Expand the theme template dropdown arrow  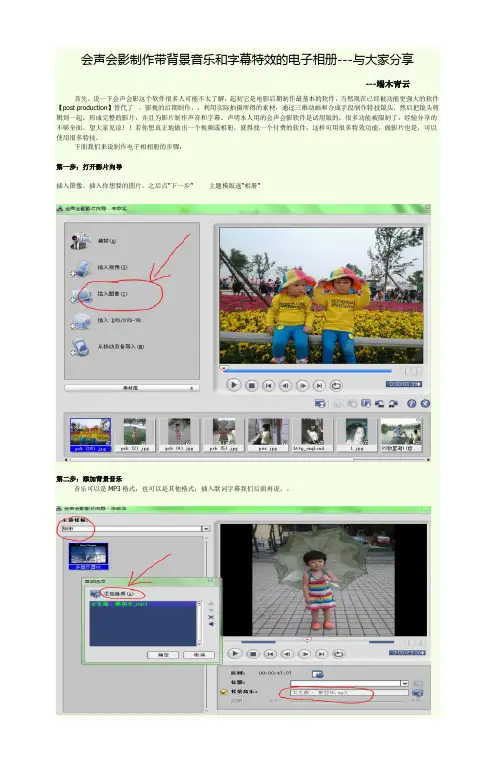tap(206, 528)
